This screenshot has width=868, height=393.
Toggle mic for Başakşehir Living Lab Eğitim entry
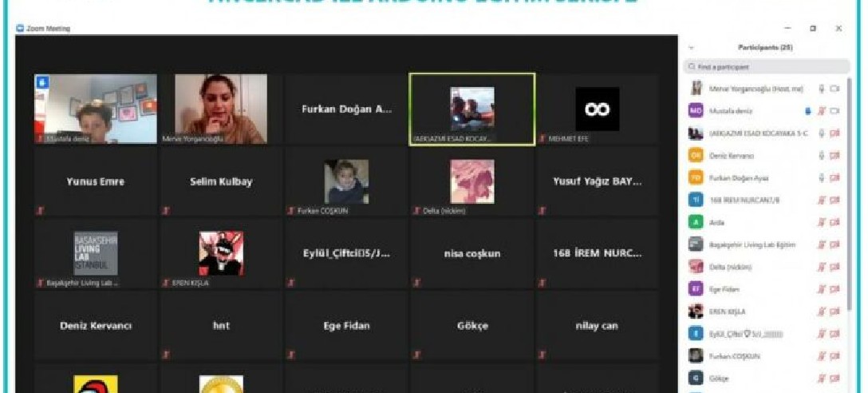[821, 245]
